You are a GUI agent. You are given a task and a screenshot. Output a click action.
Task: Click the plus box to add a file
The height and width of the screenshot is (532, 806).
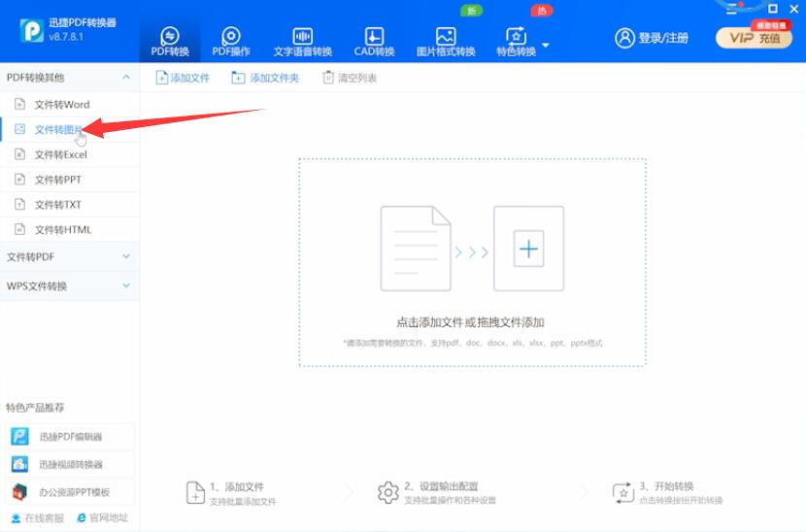coord(528,249)
